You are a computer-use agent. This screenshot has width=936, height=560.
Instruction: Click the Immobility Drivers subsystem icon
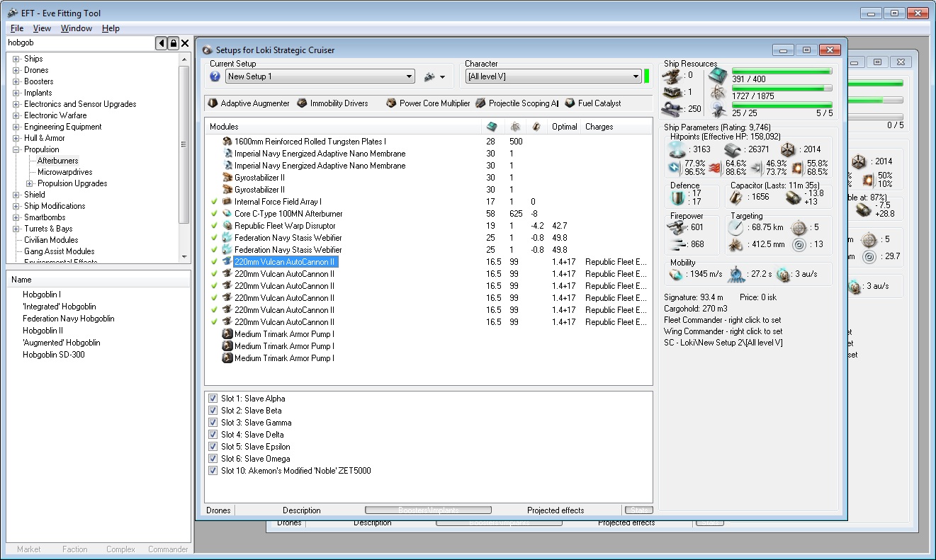coord(303,103)
